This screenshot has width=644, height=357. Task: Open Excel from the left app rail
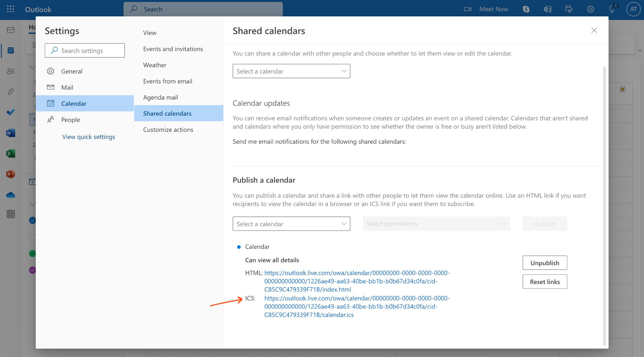pos(11,154)
